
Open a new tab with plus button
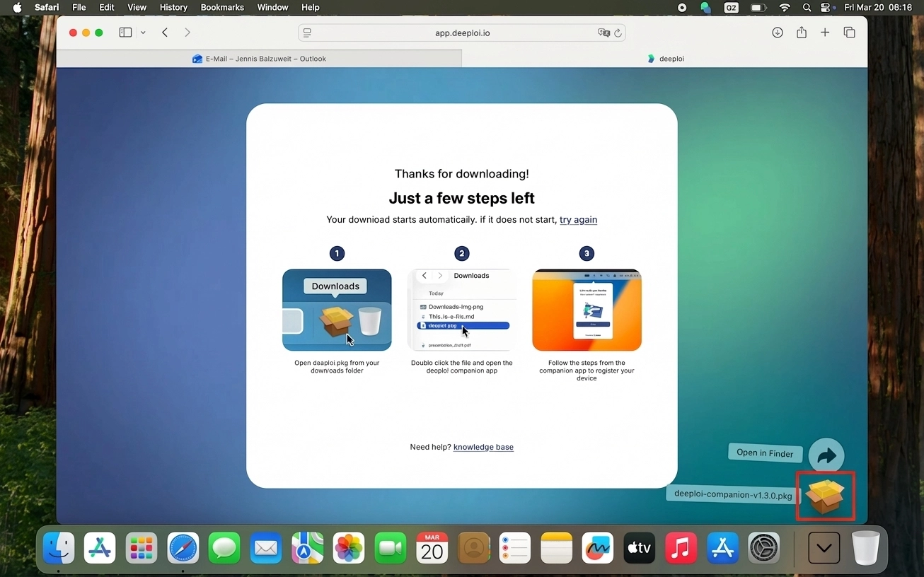click(x=825, y=33)
